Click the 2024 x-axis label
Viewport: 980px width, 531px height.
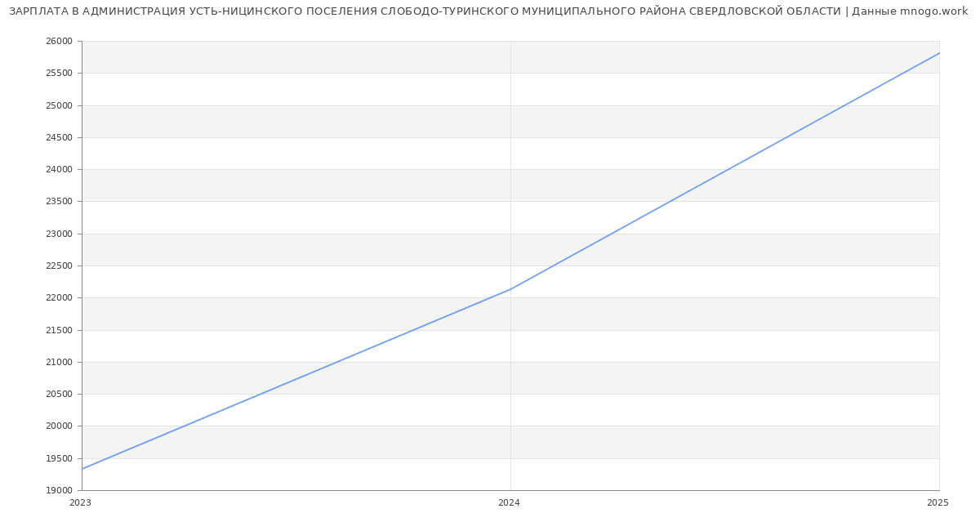(509, 503)
